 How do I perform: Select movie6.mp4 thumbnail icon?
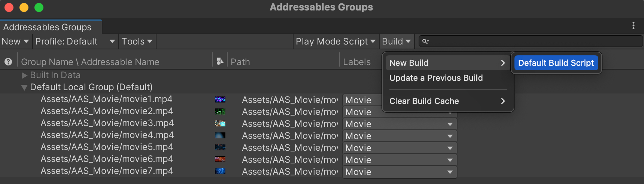220,159
